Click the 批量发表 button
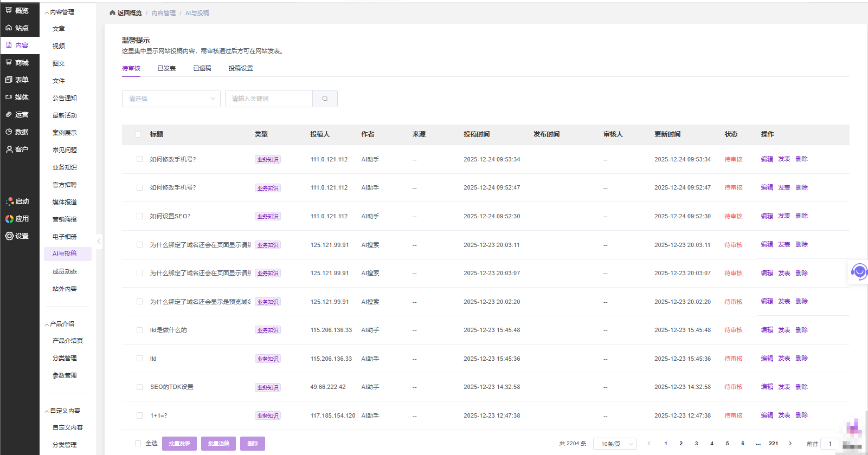The width and height of the screenshot is (868, 455). point(179,444)
